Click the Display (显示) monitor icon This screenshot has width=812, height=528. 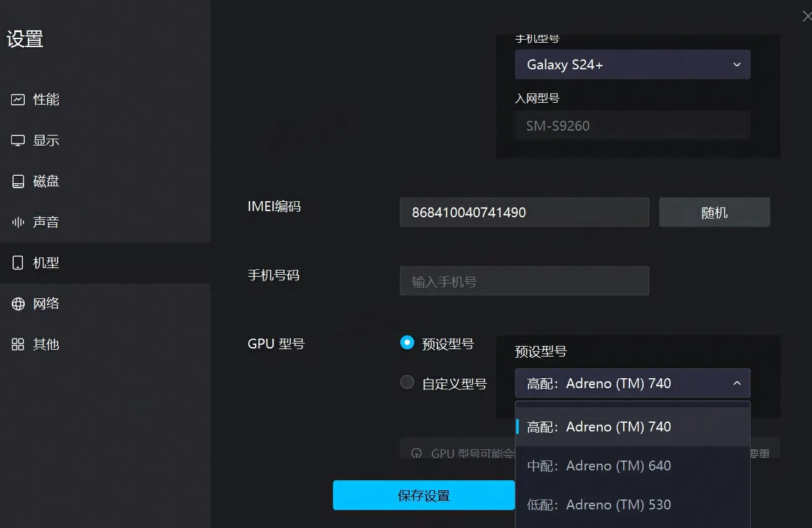click(x=18, y=140)
